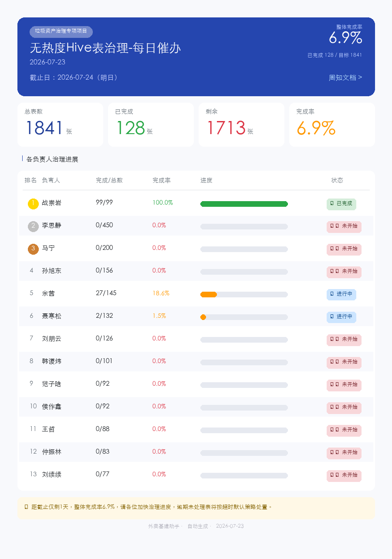Select the name 韩谖炜 in the table

51,361
